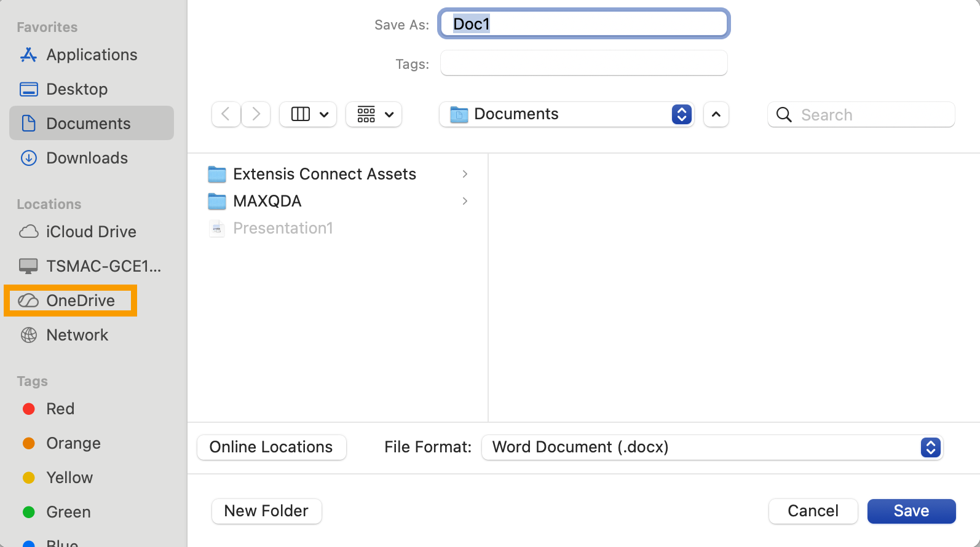This screenshot has width=980, height=547.
Task: Choose OneDrive in Locations
Action: 81,301
